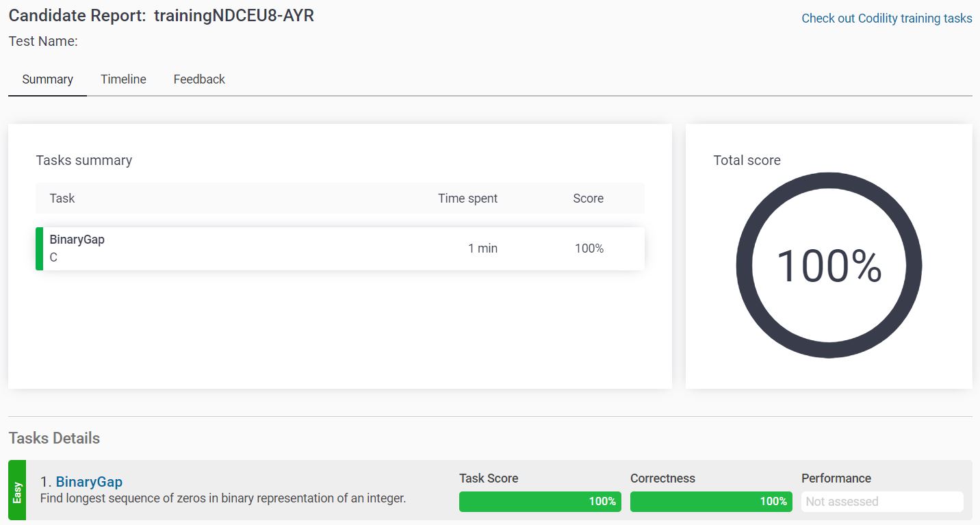The image size is (980, 525).
Task: Click the Task Score progress bar
Action: tap(540, 502)
